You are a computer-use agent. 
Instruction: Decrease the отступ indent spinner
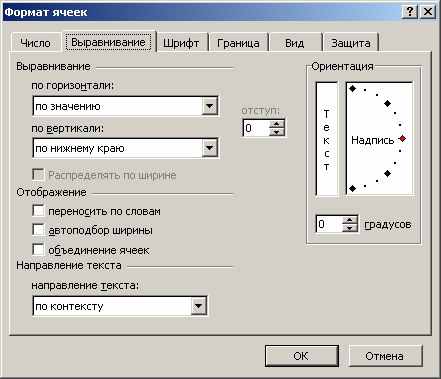pyautogui.click(x=277, y=132)
